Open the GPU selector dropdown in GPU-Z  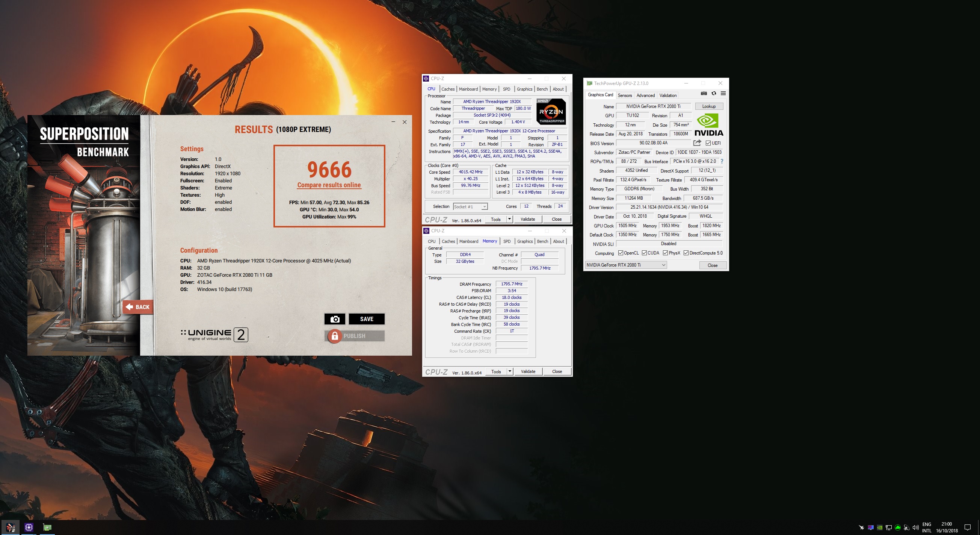626,265
